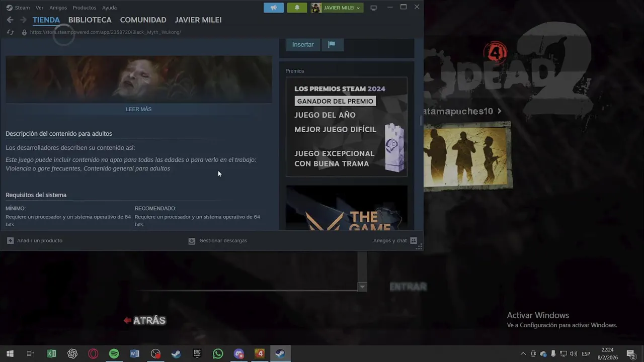Click the OneDrive cloud icon in tray

click(x=543, y=354)
